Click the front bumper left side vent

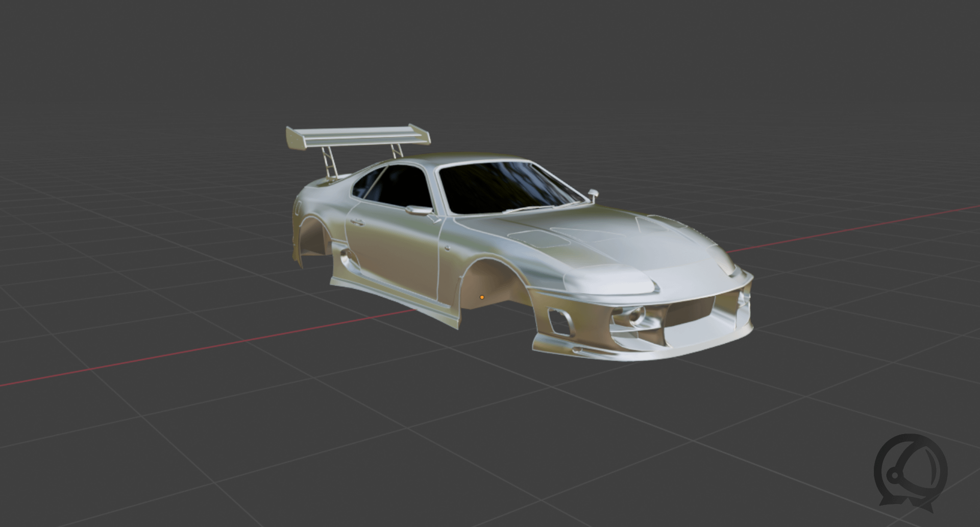click(559, 322)
